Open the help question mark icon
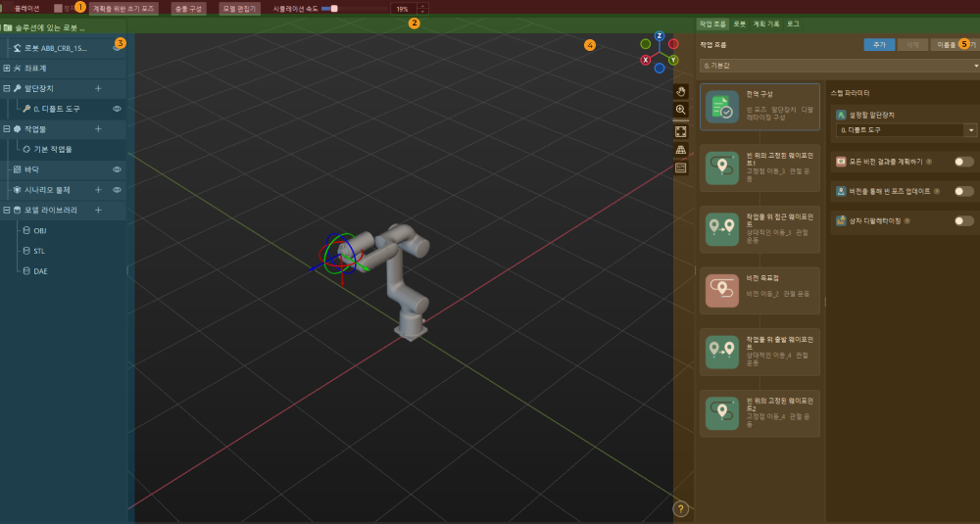This screenshot has height=524, width=980. [x=681, y=508]
